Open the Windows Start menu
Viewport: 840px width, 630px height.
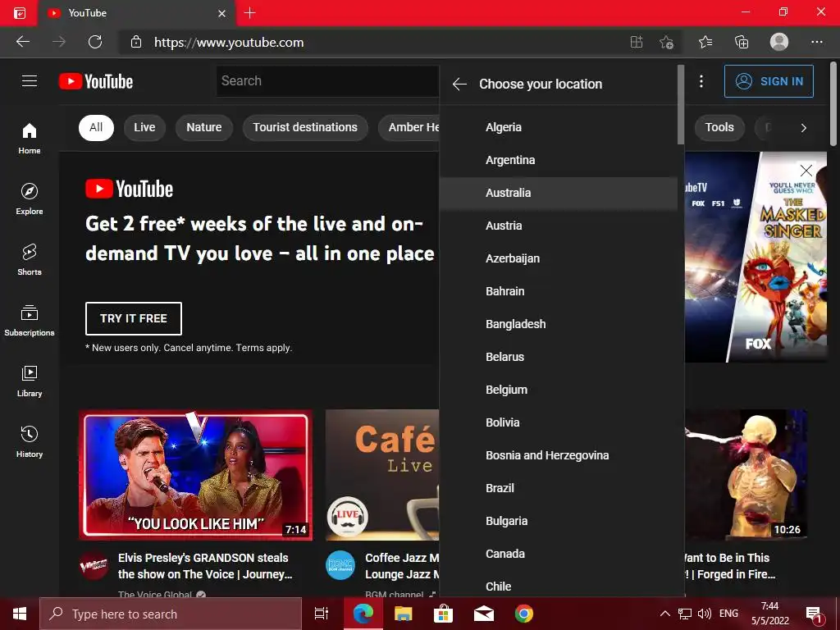click(20, 614)
